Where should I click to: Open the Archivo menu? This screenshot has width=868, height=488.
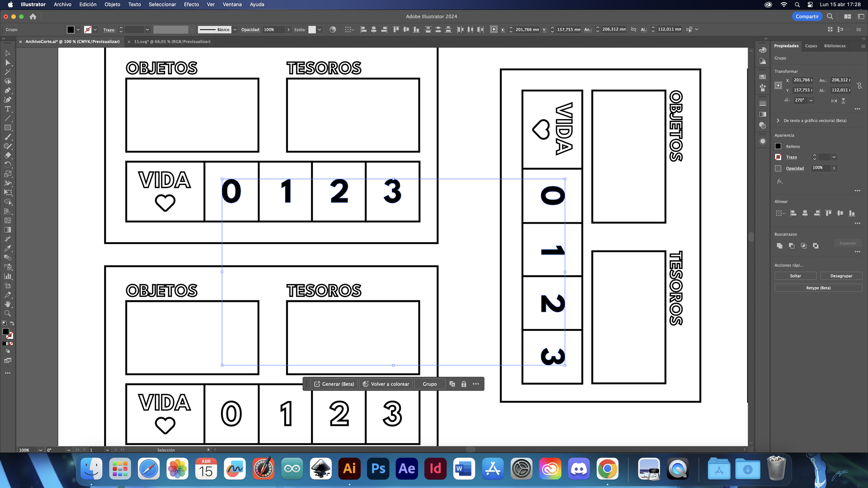click(63, 4)
